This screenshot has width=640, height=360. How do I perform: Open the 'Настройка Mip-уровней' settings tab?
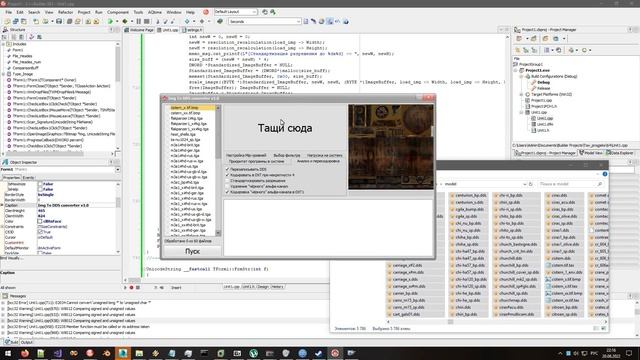(246, 156)
